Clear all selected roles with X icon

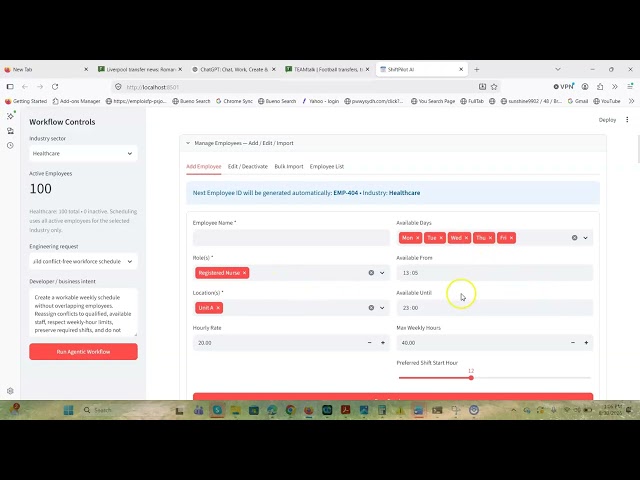coord(371,273)
